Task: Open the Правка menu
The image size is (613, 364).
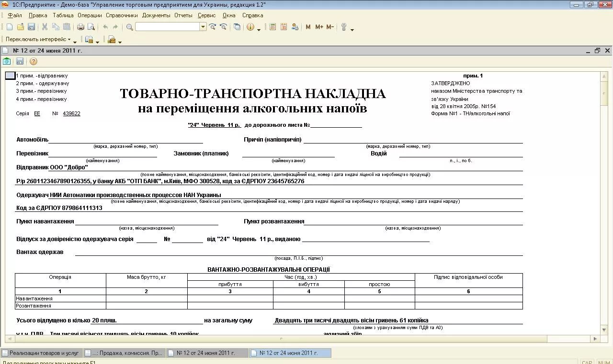Action: tap(38, 15)
